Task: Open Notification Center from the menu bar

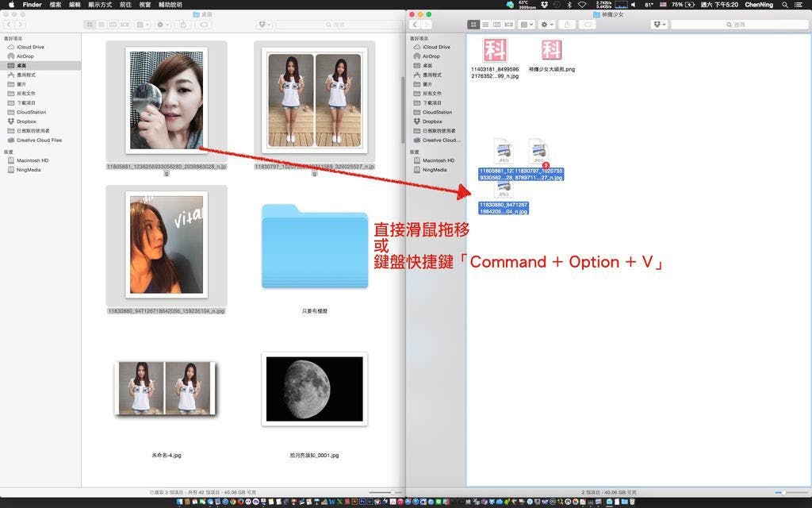Action: (x=801, y=5)
